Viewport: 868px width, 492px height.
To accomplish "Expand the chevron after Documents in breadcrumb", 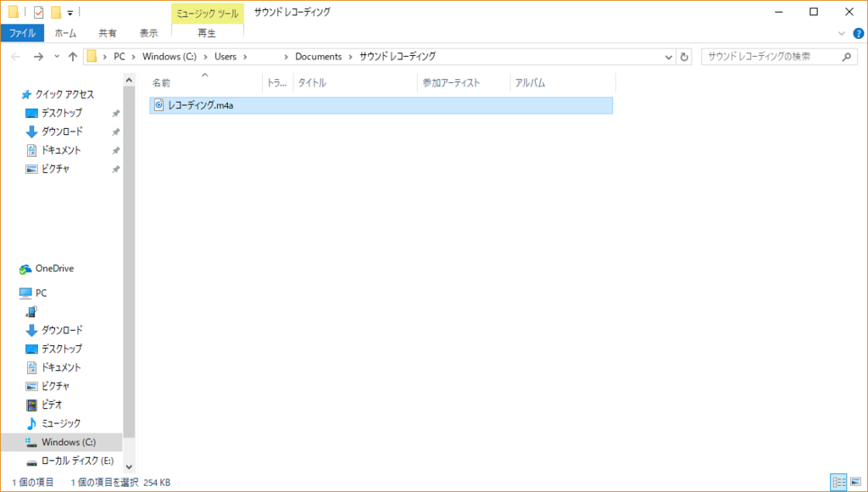I will 350,57.
